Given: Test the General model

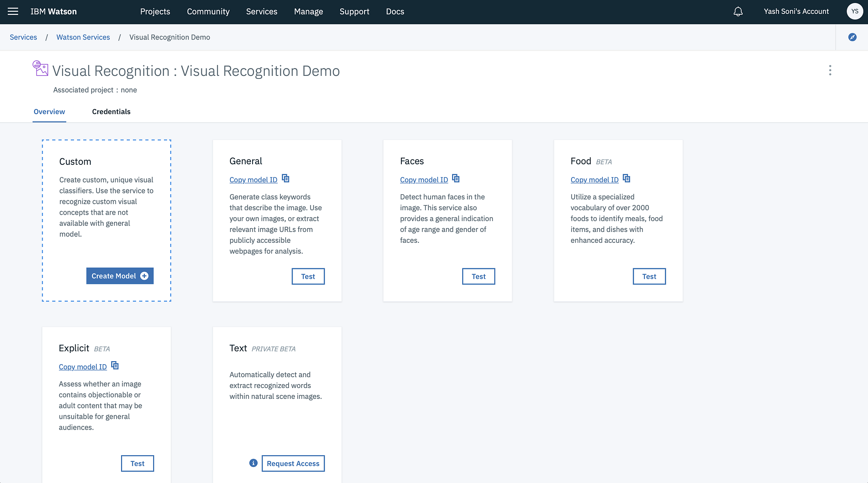Looking at the screenshot, I should click(x=308, y=277).
